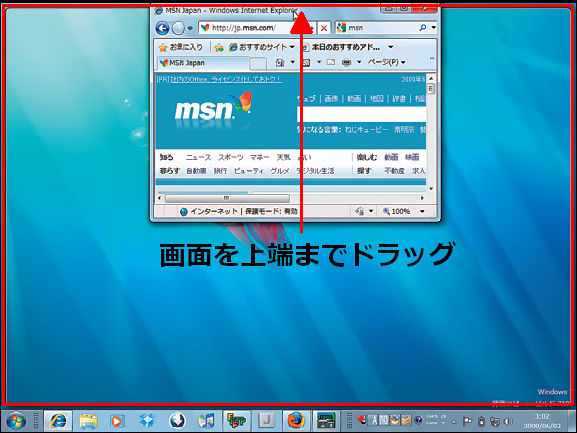Click the add to favorites bar star icon
577x433 pixels.
point(219,47)
